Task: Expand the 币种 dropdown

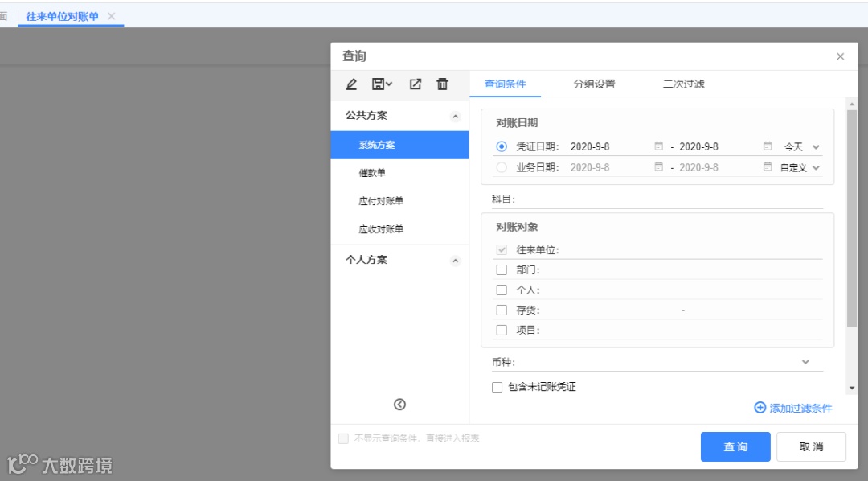Action: click(805, 362)
